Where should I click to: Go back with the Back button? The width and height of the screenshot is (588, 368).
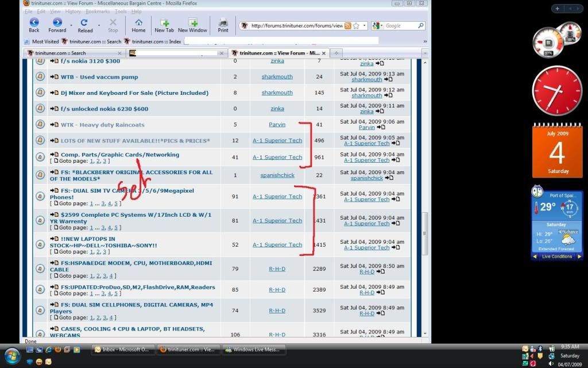(x=34, y=25)
